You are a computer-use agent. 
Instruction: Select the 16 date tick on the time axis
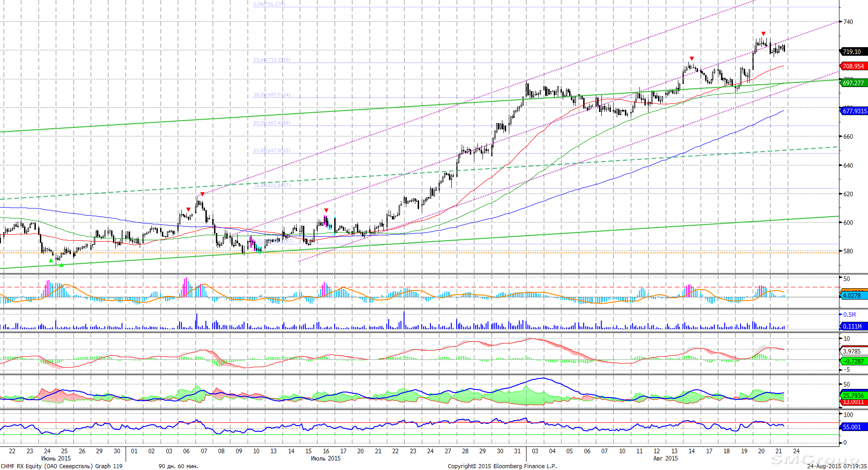point(326,451)
